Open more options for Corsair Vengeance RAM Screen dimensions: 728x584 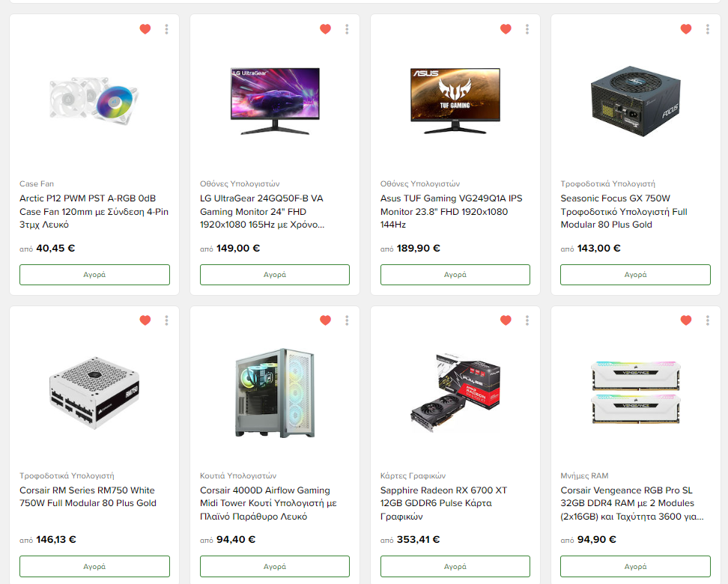708,320
